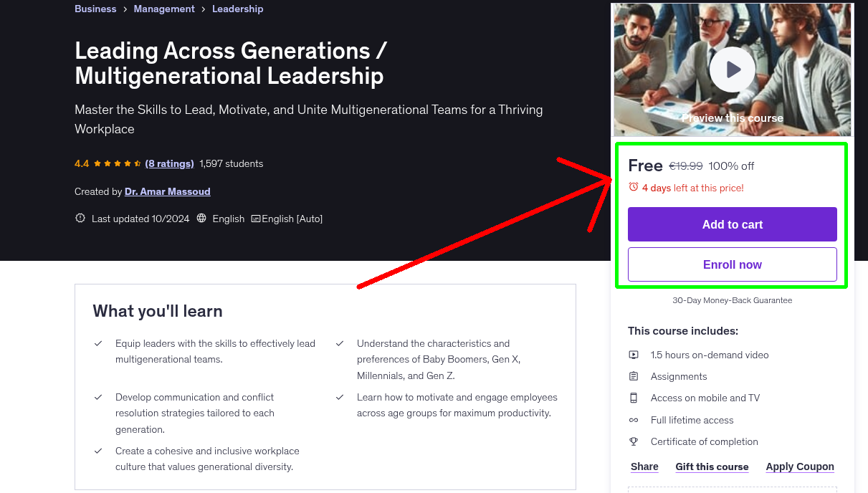868x493 pixels.
Task: Navigate to Leadership breadcrumb
Action: pyautogui.click(x=237, y=9)
